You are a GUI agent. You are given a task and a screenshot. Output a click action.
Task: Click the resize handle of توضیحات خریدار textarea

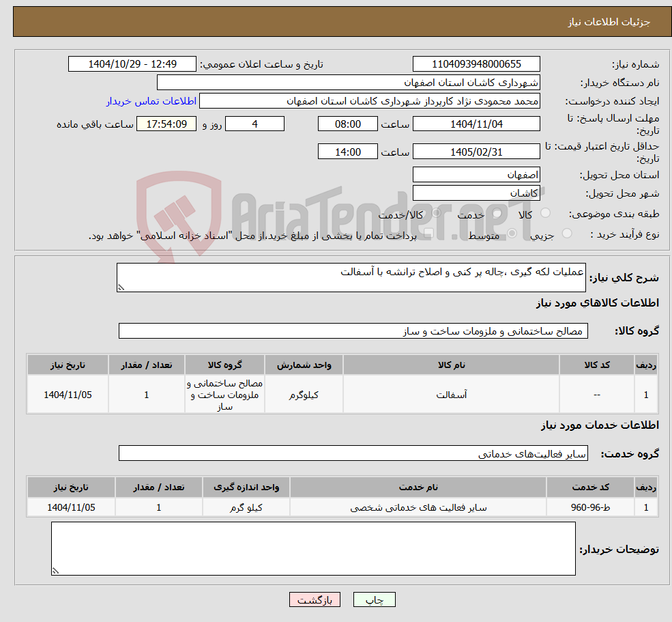pos(54,572)
